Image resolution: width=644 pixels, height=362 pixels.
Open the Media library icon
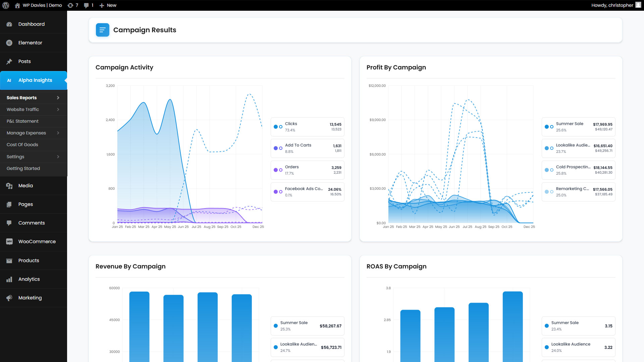point(9,186)
